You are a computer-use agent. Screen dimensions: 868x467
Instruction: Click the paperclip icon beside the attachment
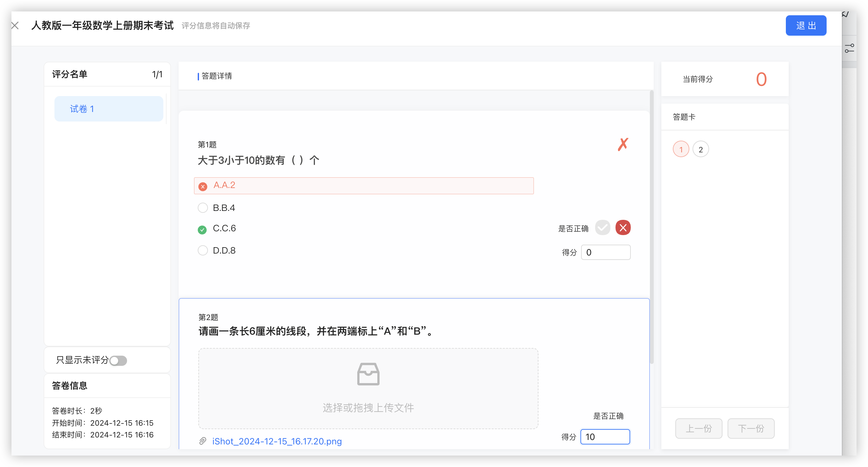203,441
